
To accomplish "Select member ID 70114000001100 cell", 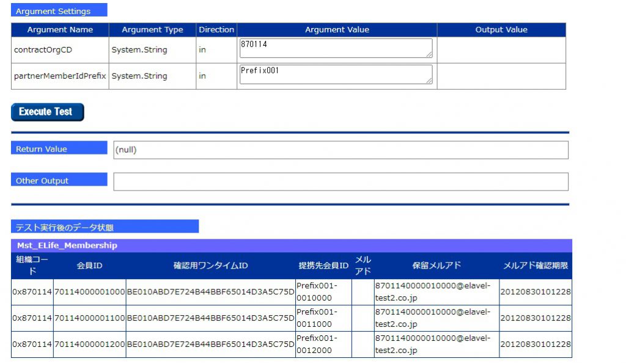I will tap(89, 318).
